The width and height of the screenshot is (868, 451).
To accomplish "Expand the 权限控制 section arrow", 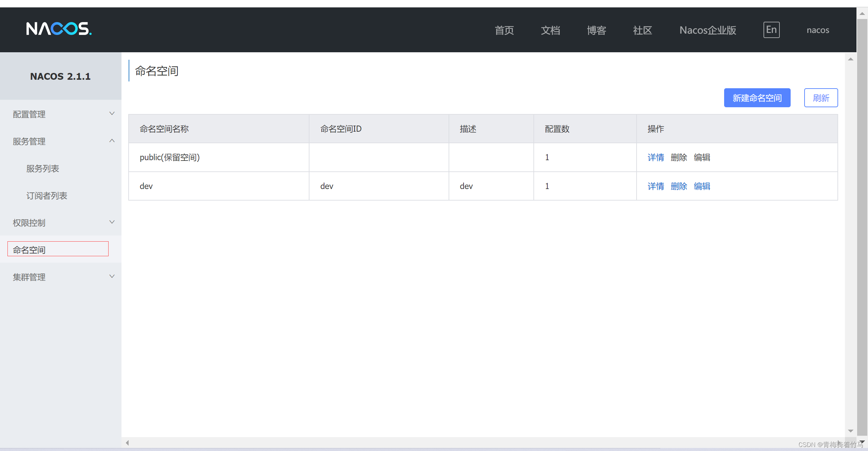I will click(x=112, y=222).
